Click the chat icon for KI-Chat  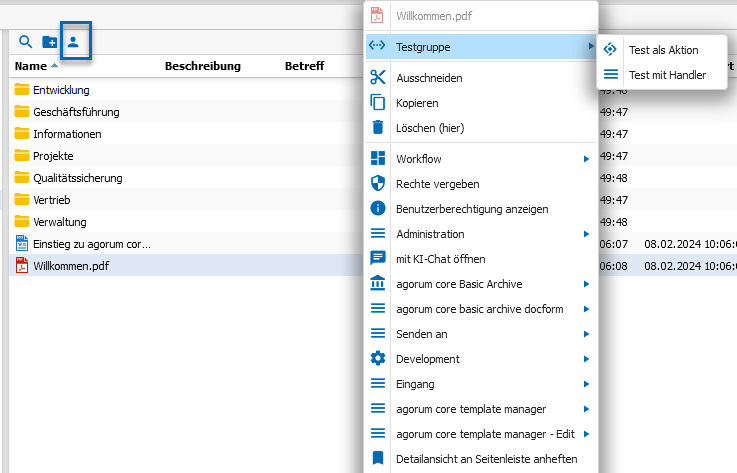(378, 258)
